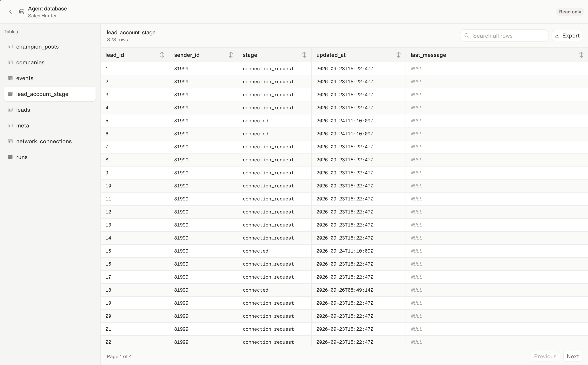Click updated_at timestamp in row 15
588x365 pixels.
point(345,251)
